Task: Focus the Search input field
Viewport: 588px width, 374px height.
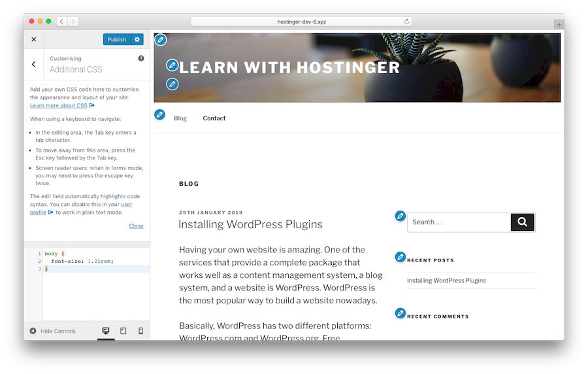Action: point(459,222)
